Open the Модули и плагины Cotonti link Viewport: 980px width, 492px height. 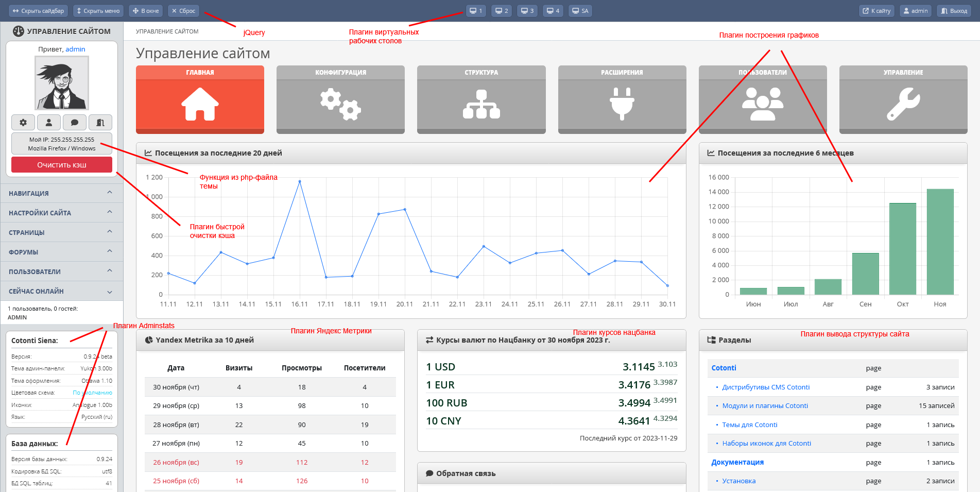pos(765,406)
